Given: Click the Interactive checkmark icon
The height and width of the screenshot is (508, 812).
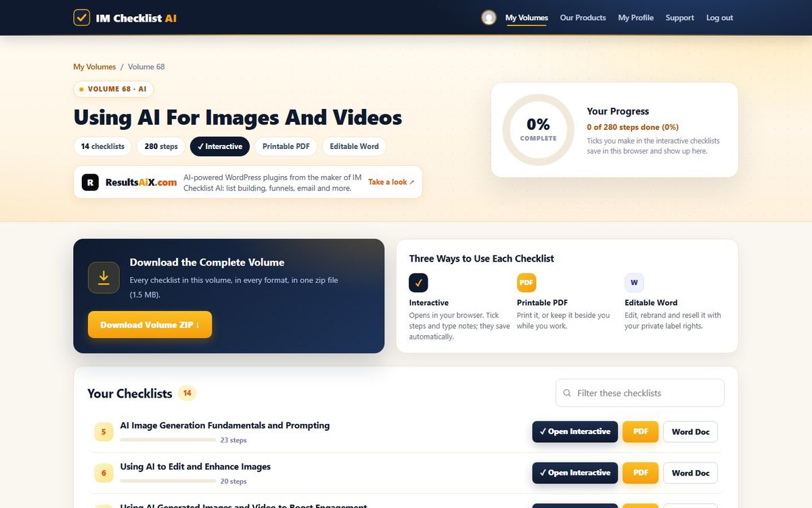Looking at the screenshot, I should point(419,282).
